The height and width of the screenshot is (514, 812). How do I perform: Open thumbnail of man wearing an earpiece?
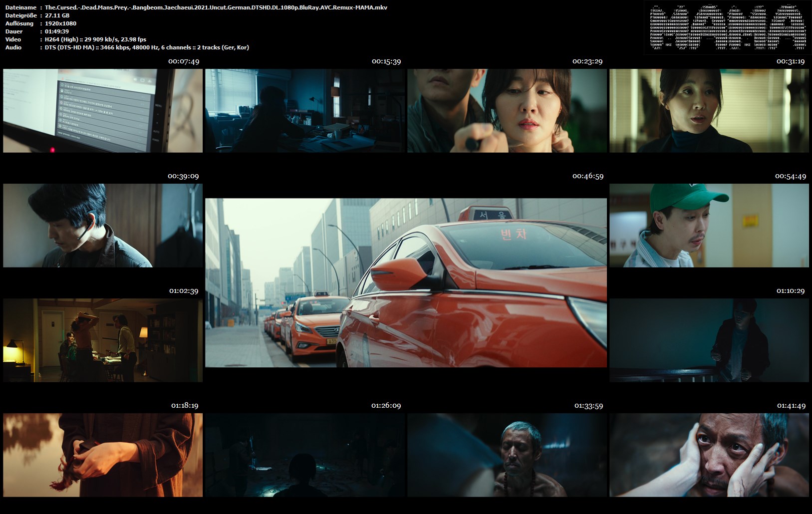(103, 226)
